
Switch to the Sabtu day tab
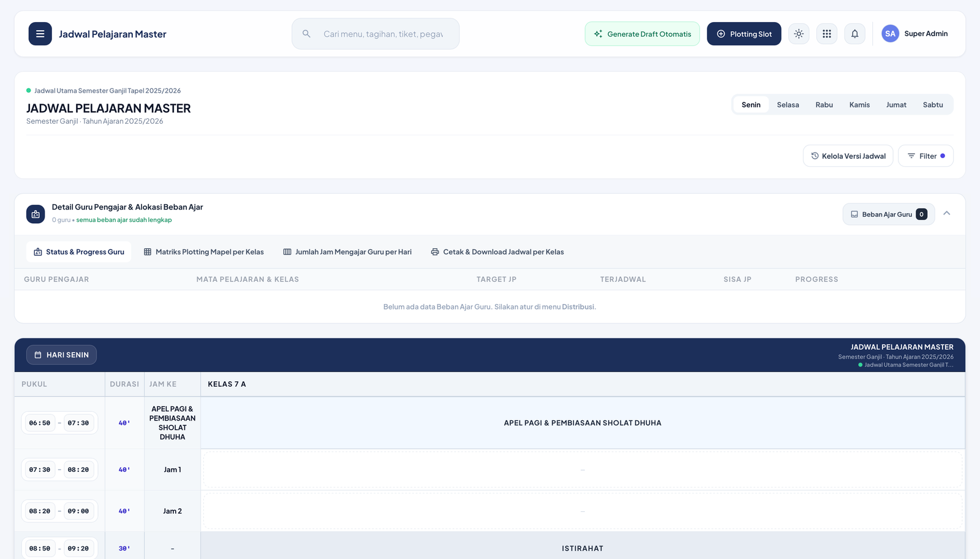933,105
